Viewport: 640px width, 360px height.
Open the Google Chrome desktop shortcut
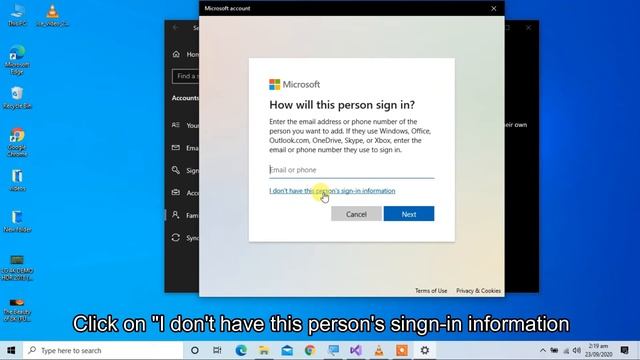pos(17,142)
